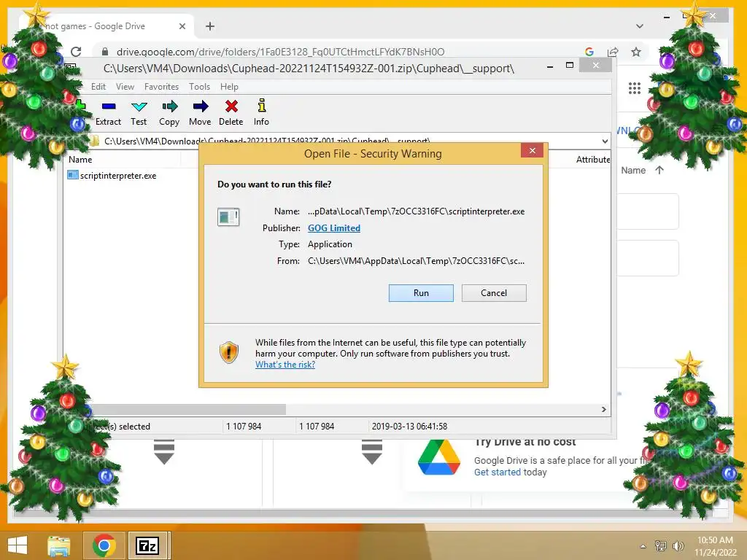Click the Copy toolbar icon in 7-Zip
Viewport: 747px width, 560px height.
pyautogui.click(x=169, y=113)
